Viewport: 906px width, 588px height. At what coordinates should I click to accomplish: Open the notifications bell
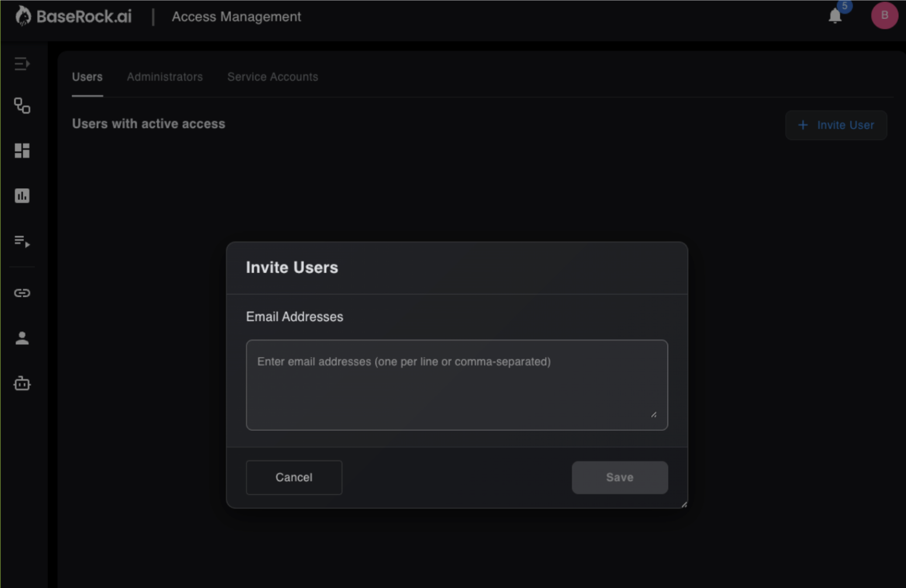pyautogui.click(x=835, y=16)
